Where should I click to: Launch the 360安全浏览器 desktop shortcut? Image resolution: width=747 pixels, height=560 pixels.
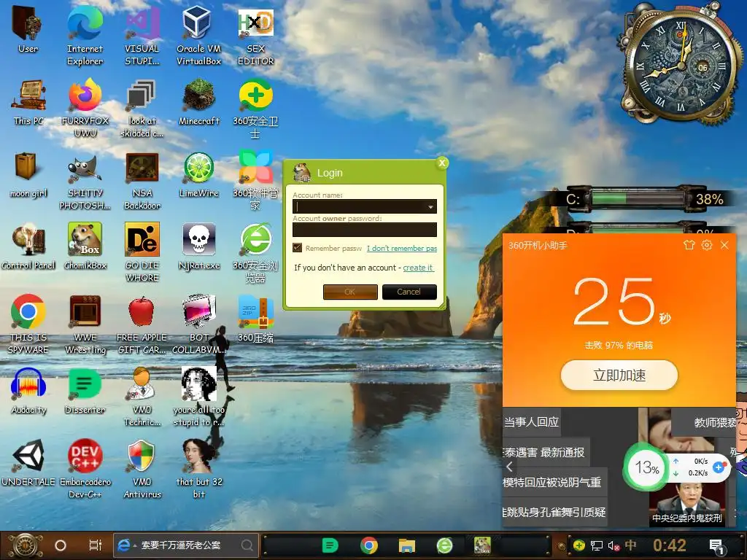point(256,253)
